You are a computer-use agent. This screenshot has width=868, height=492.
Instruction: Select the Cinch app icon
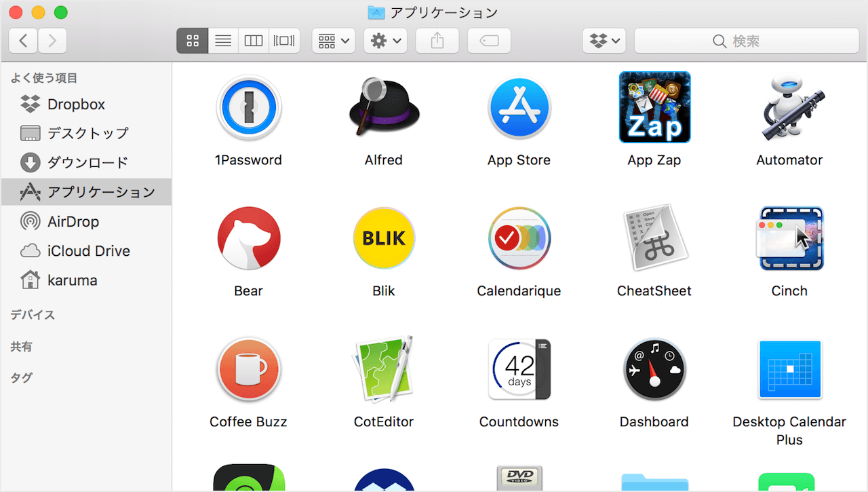point(790,238)
